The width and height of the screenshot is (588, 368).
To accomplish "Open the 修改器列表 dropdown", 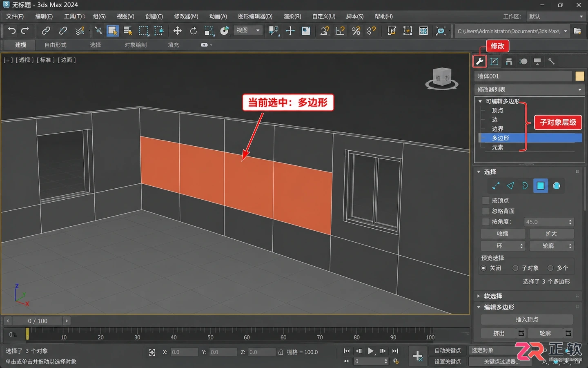I will pos(530,89).
